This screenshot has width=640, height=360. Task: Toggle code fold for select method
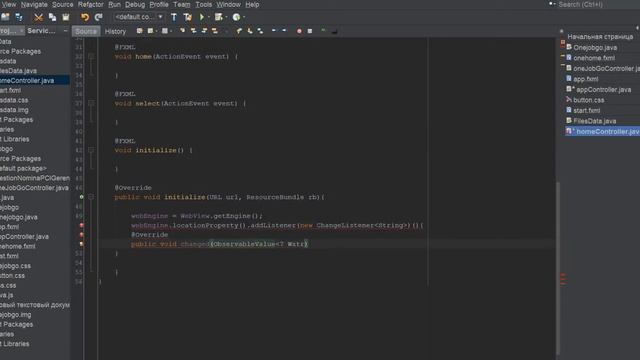(x=91, y=103)
